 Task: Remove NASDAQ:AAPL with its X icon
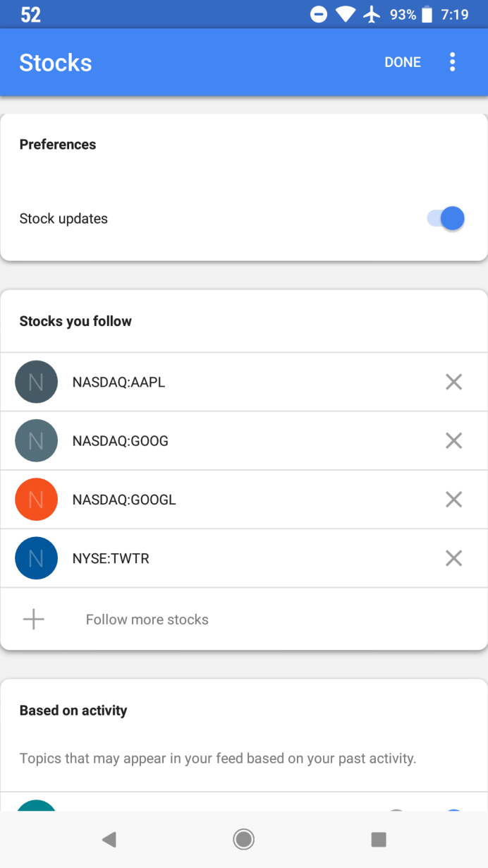click(x=453, y=382)
